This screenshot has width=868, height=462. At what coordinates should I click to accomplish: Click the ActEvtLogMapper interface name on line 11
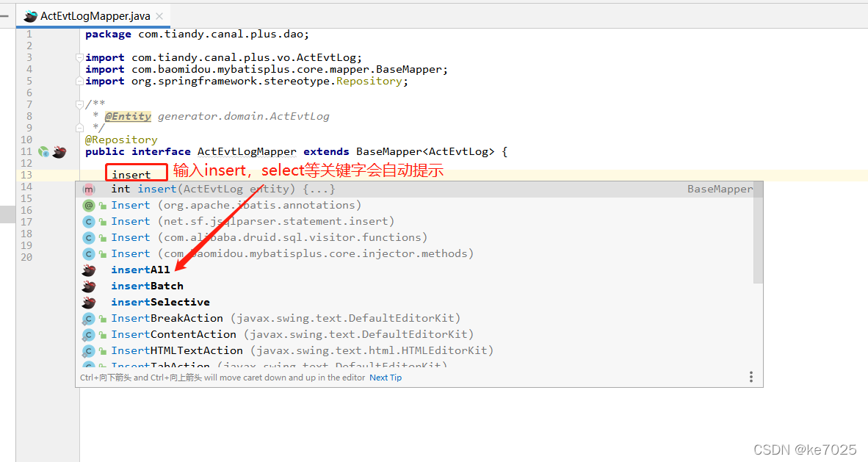(x=247, y=151)
